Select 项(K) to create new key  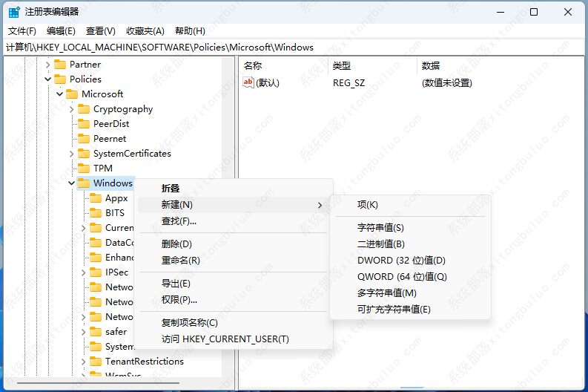pos(367,205)
